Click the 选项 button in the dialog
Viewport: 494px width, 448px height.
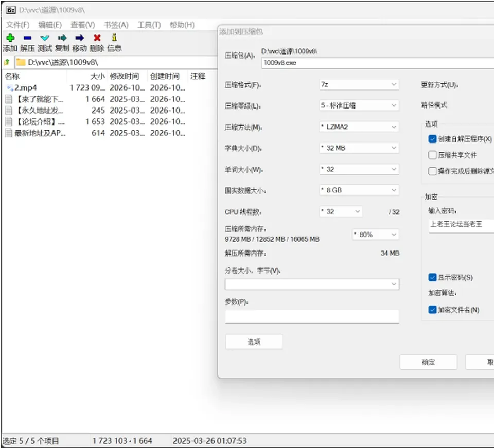coord(254,342)
